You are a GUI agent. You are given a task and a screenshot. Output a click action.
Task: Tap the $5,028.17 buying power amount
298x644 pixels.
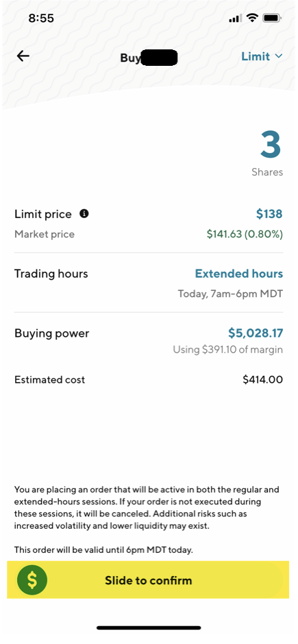point(256,333)
